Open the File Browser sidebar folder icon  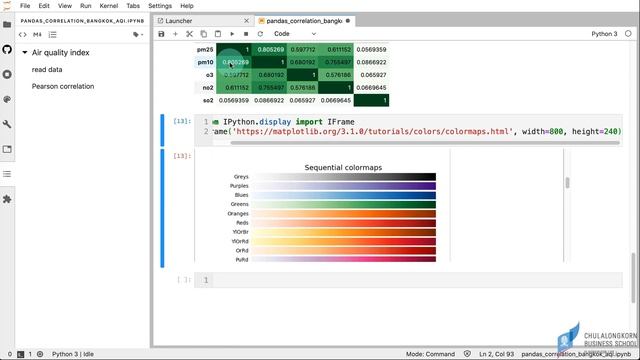click(x=7, y=24)
